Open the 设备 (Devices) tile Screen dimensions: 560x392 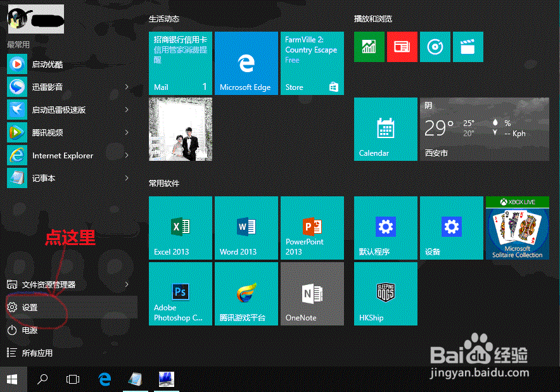(451, 228)
